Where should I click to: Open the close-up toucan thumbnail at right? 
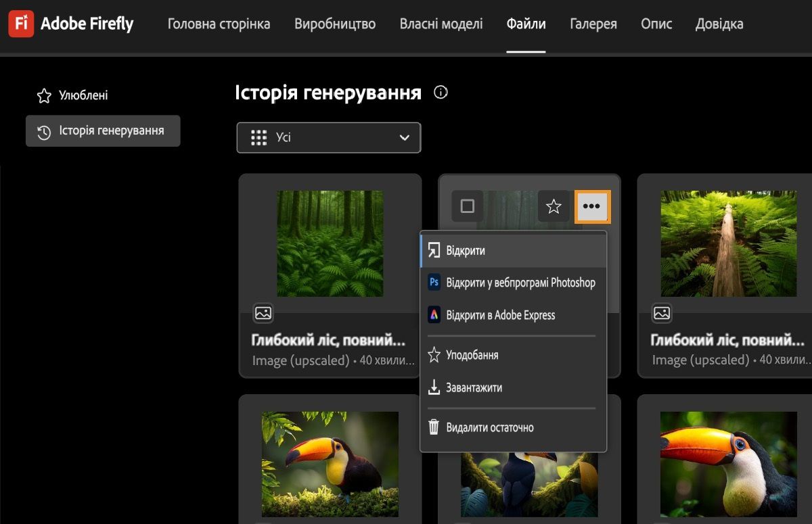coord(729,464)
